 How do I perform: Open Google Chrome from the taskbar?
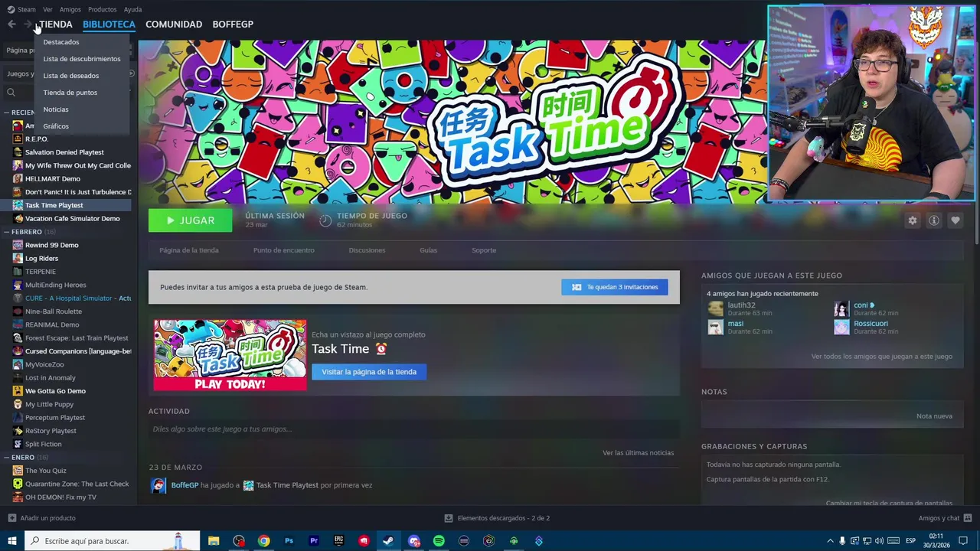click(263, 541)
